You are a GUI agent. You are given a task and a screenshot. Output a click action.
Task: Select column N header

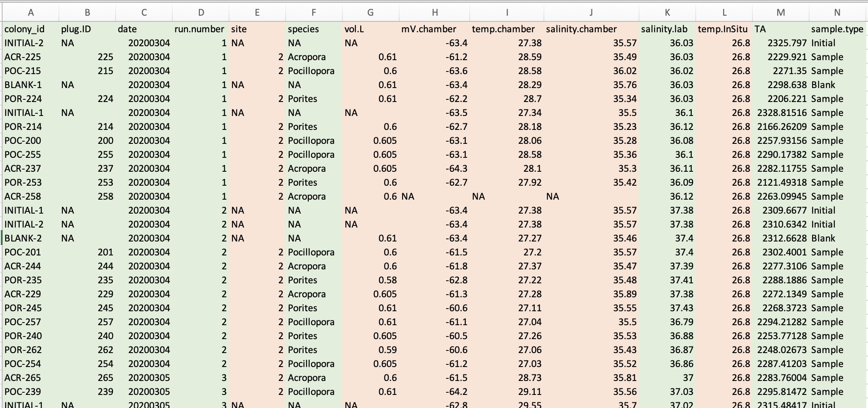[837, 13]
